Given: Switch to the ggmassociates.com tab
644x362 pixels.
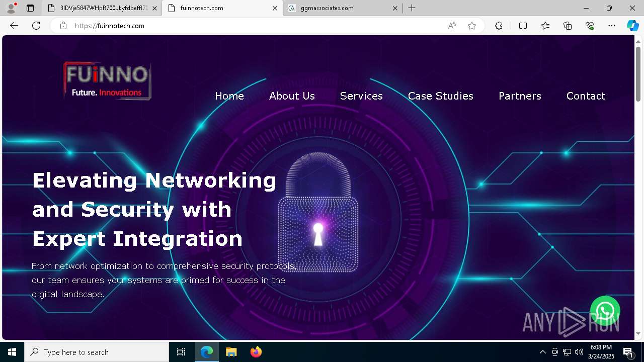Looking at the screenshot, I should pos(342,8).
